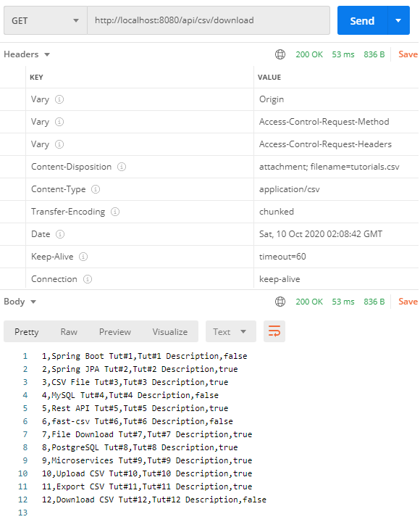Screen dimensions: 420x522
Task: Click line number 13 in response body
Action: pos(22,513)
